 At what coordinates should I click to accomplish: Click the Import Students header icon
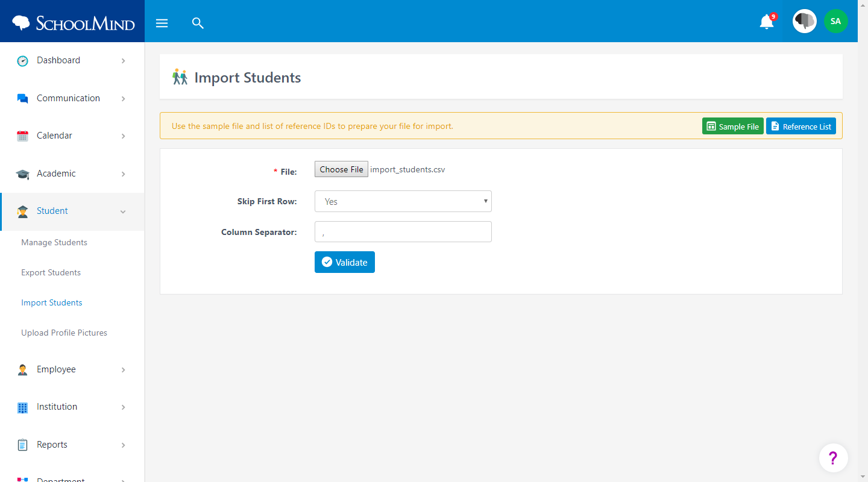click(x=180, y=77)
